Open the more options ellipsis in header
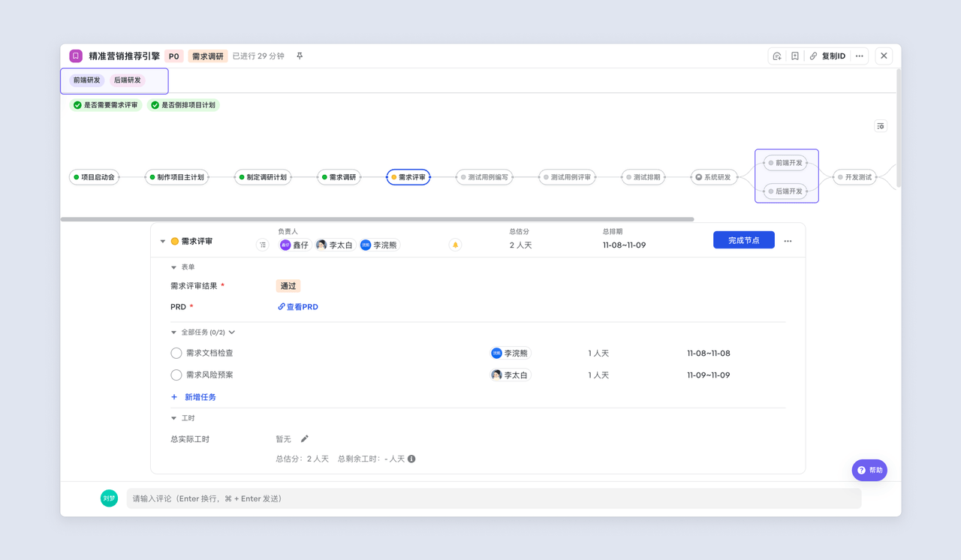 (x=860, y=56)
